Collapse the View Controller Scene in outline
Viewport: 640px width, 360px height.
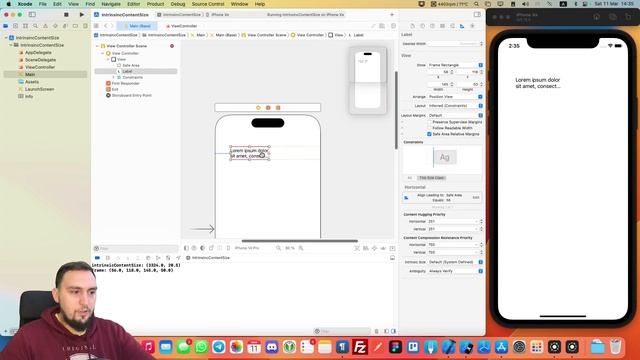click(x=98, y=46)
